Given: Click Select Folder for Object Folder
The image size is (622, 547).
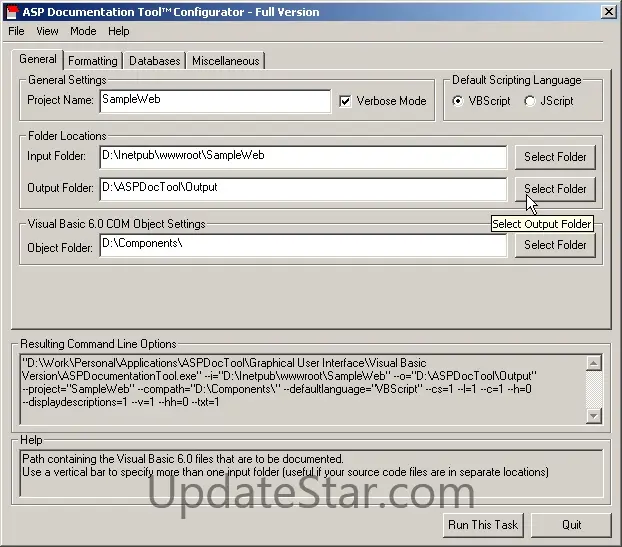Looking at the screenshot, I should pos(555,246).
